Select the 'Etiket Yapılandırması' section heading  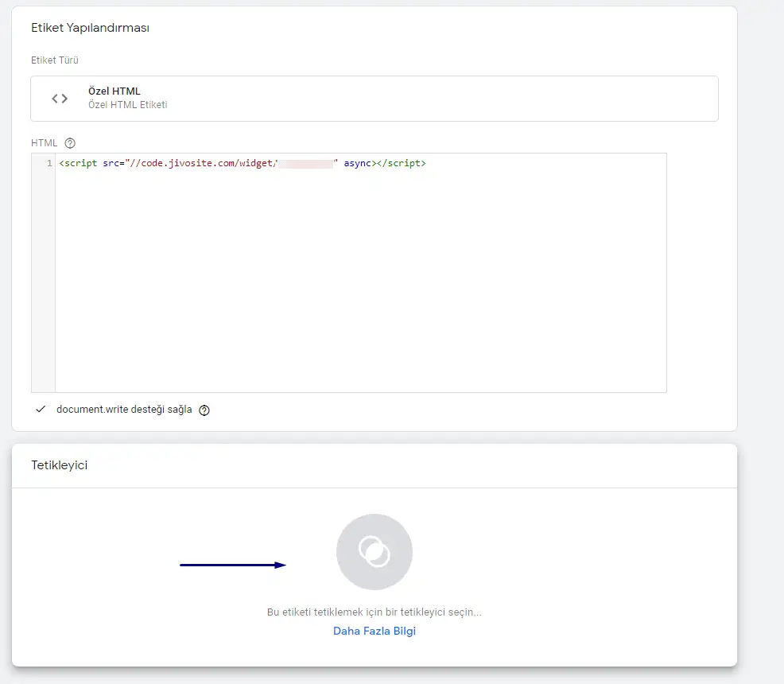click(x=90, y=28)
